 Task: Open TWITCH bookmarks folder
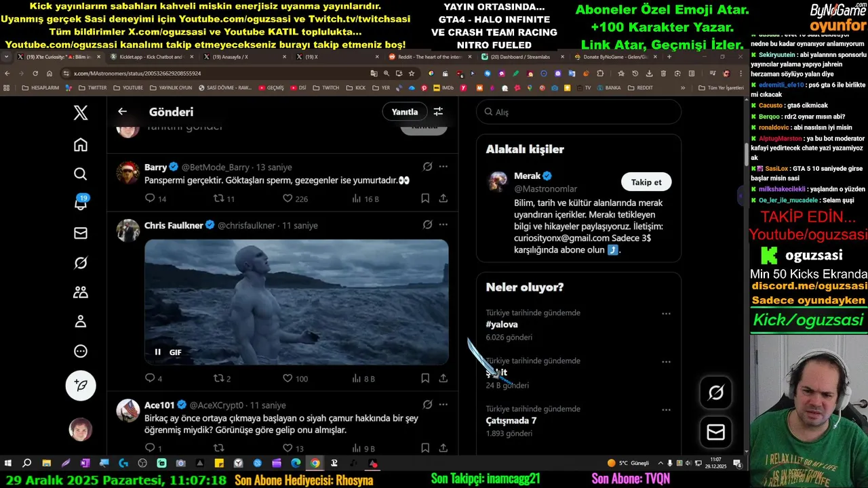[325, 87]
